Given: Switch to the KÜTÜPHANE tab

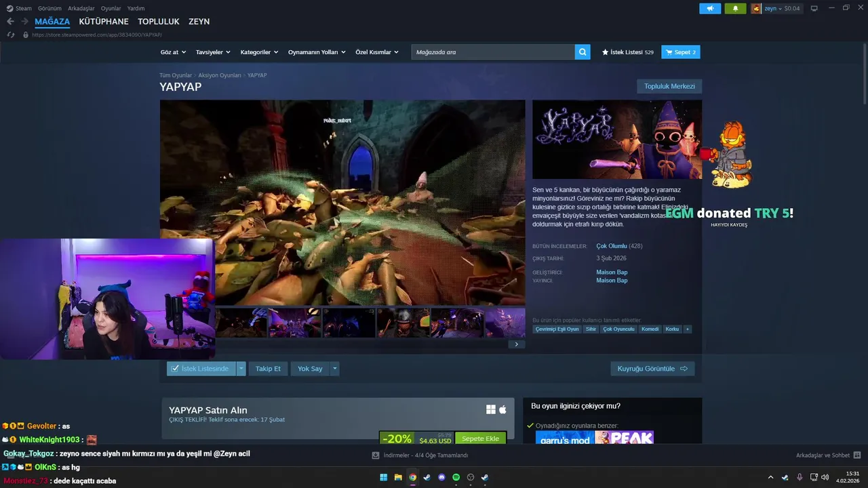Looking at the screenshot, I should [x=104, y=22].
